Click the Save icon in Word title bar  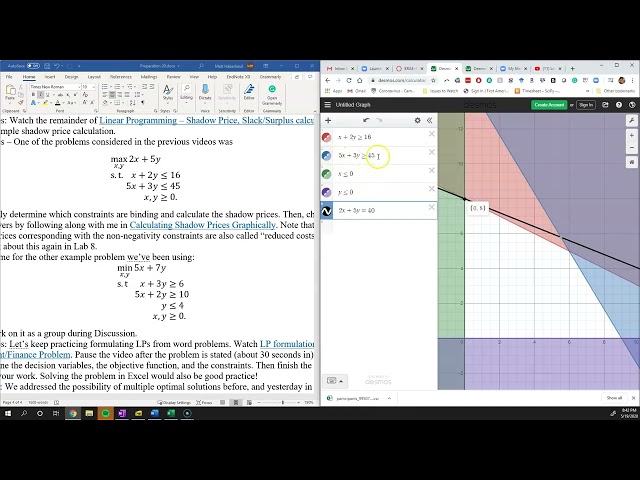(47, 66)
